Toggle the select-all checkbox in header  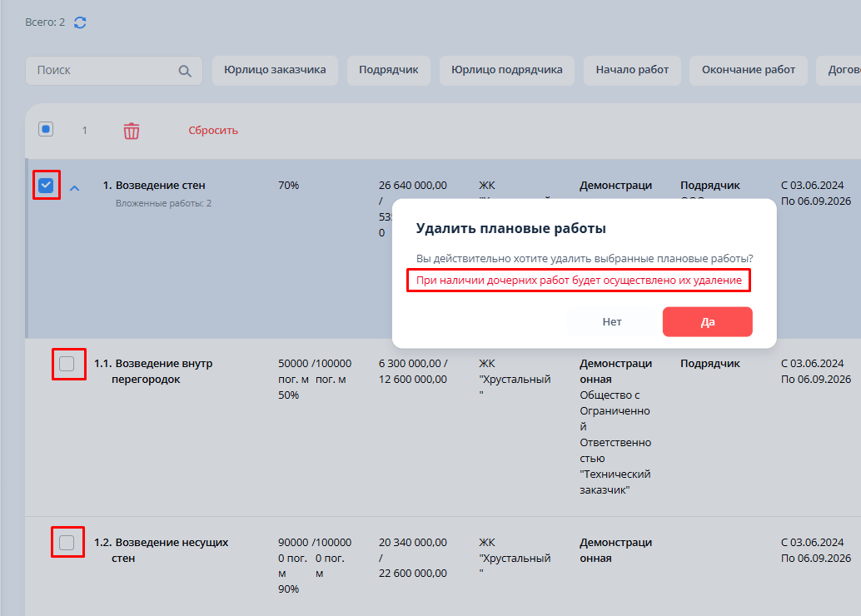pyautogui.click(x=46, y=129)
